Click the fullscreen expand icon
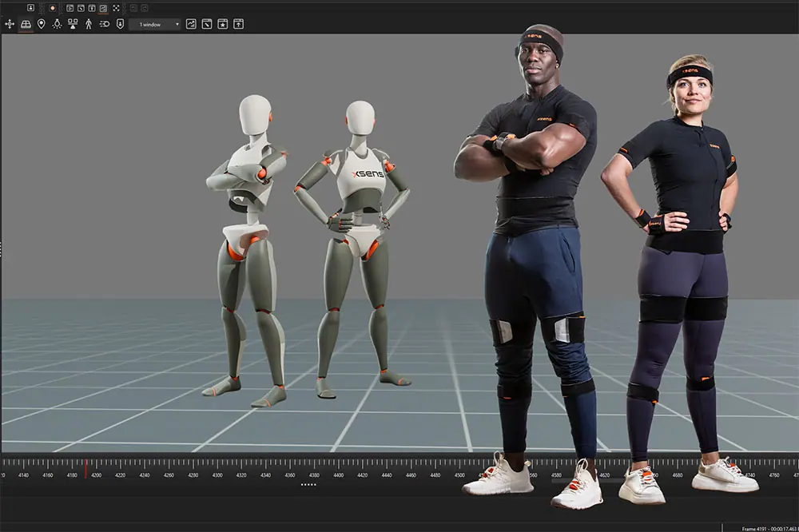The width and height of the screenshot is (799, 532). pos(116,8)
